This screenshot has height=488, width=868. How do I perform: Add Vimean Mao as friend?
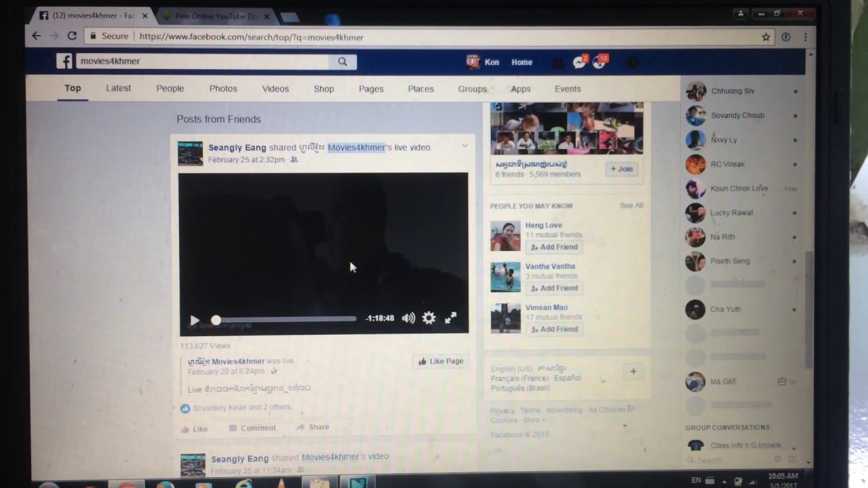click(x=554, y=329)
